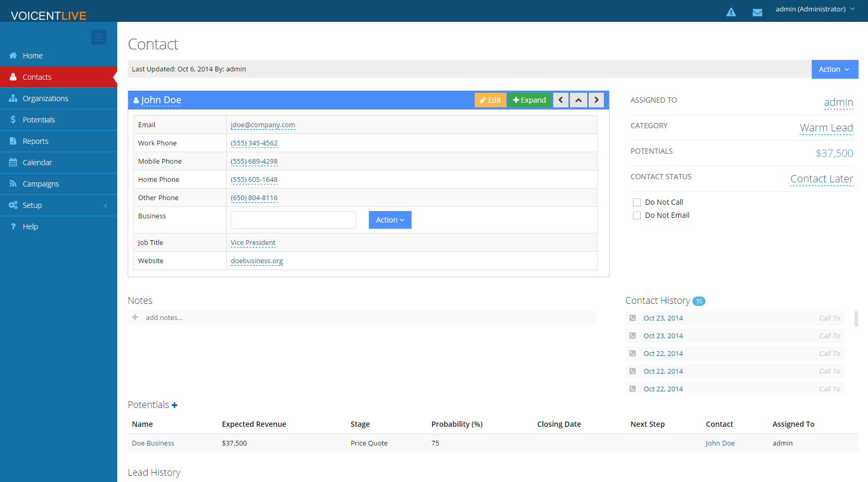
Task: Open Organizations in the sidebar
Action: coord(45,98)
